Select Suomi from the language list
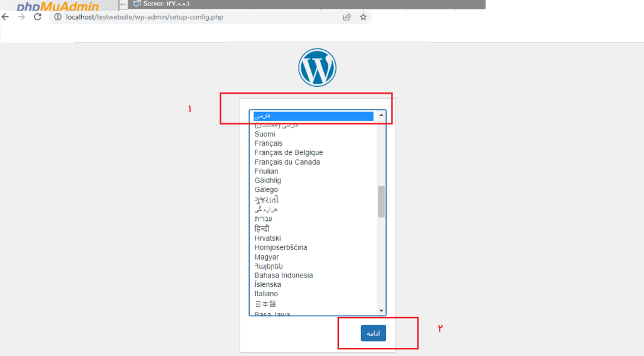 tap(265, 134)
